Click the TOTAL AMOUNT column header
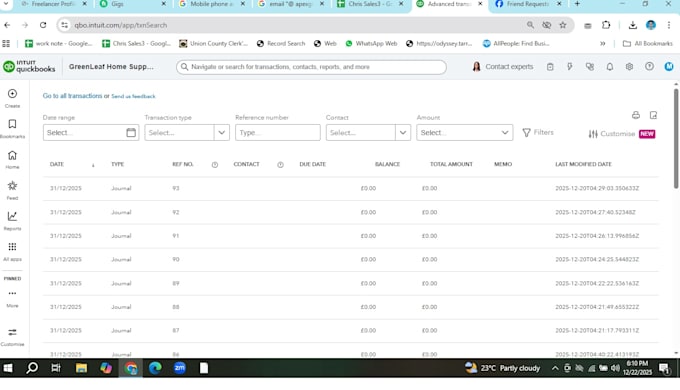Viewport: 680px width, 390px height. coord(451,164)
